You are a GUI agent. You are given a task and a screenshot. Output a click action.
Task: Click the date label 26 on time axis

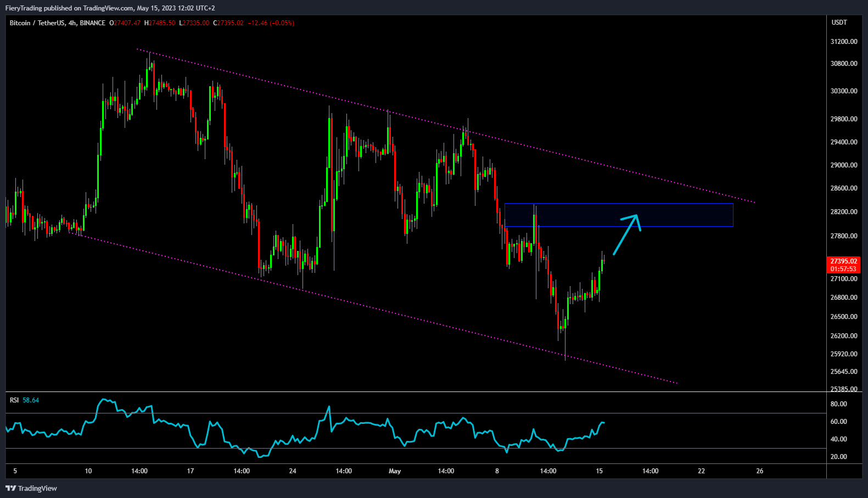coord(760,471)
